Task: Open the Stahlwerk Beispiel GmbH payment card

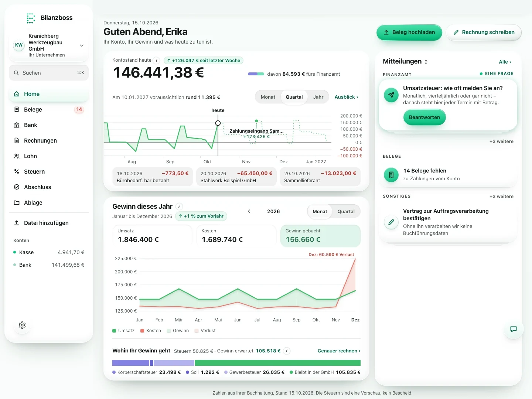Action: (236, 177)
